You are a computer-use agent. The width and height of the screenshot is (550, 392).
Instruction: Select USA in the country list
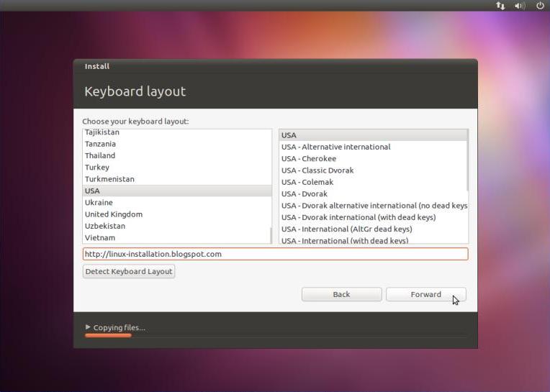177,191
